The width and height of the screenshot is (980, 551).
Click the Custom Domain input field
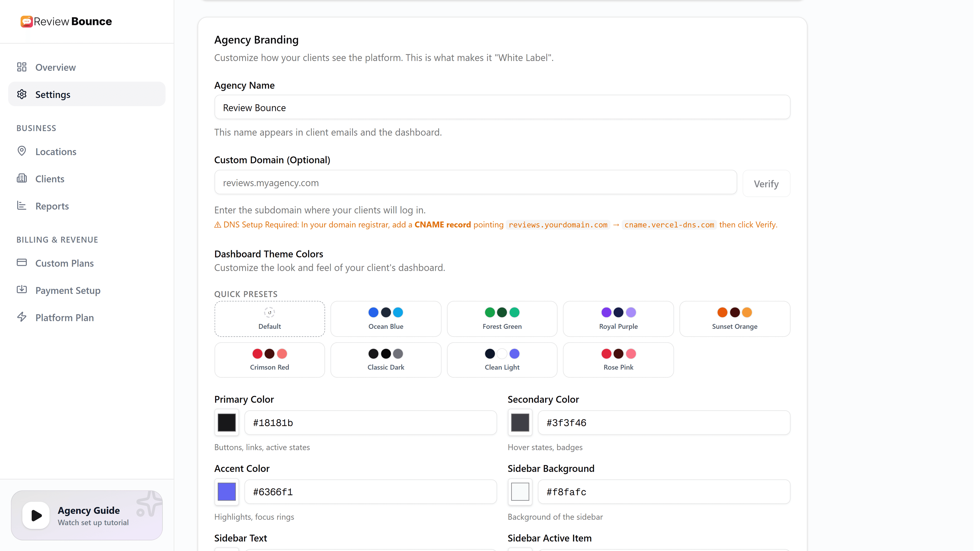(x=475, y=182)
